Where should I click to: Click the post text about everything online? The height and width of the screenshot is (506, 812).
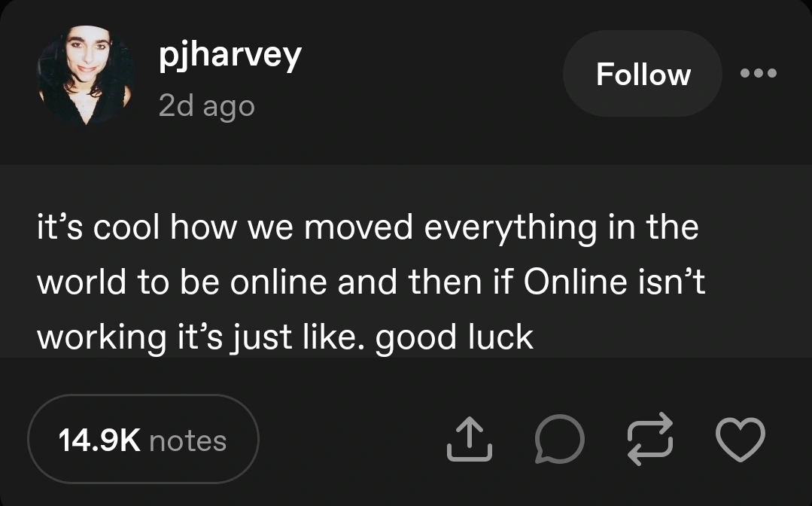coord(369,282)
